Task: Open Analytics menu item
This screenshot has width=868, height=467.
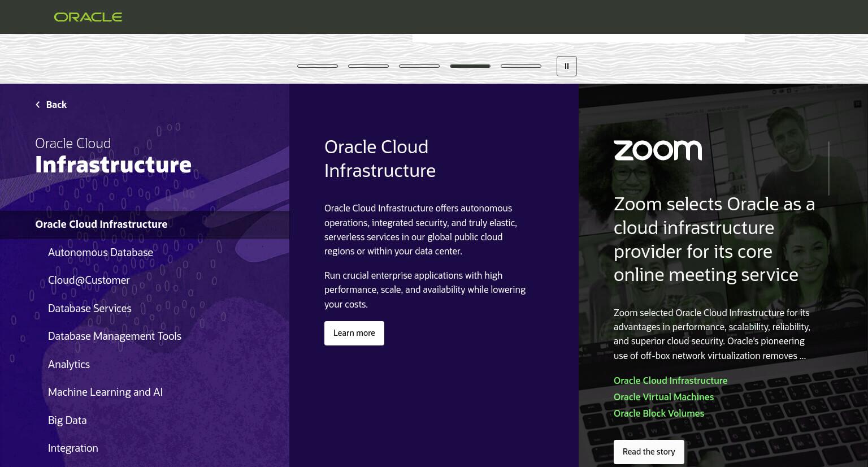Action: pos(69,365)
